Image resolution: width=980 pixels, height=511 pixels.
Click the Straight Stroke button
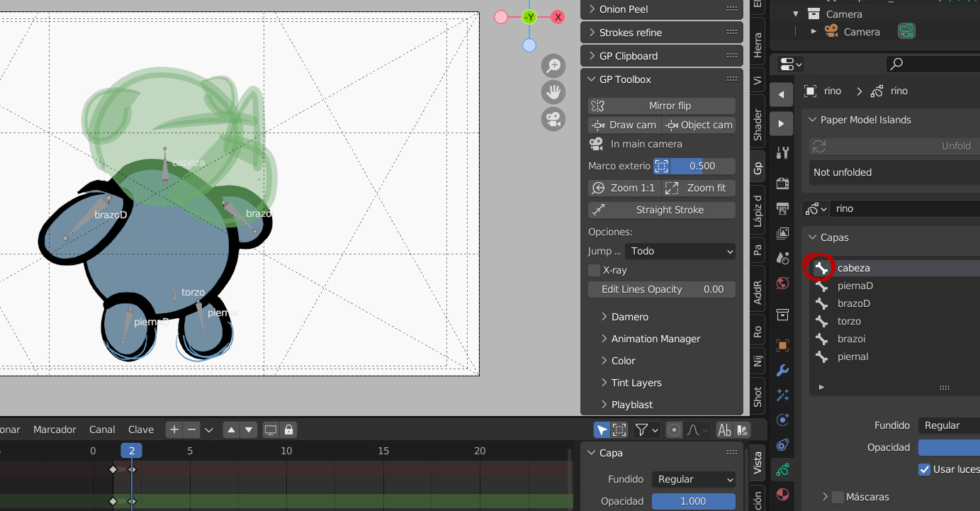click(x=662, y=210)
